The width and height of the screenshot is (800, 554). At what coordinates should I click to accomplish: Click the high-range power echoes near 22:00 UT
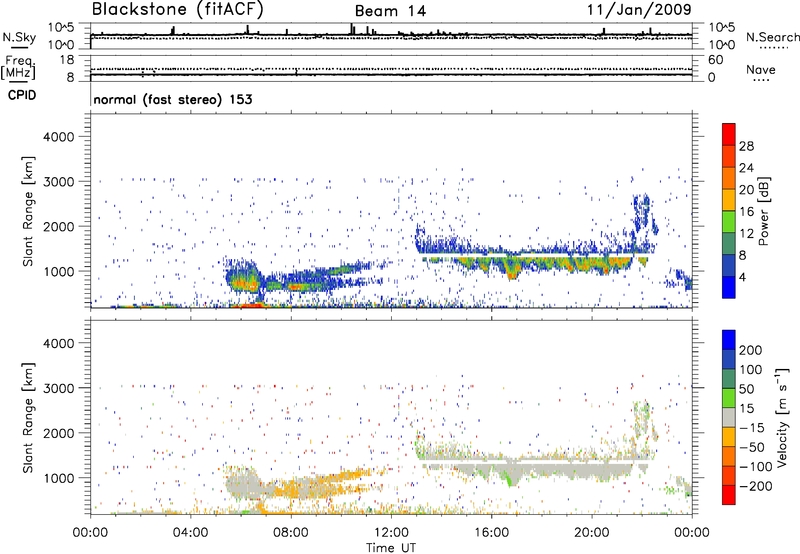point(643,212)
